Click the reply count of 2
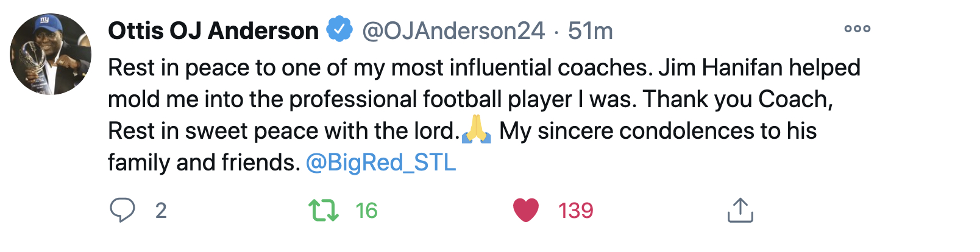This screenshot has width=980, height=252. coord(161,211)
